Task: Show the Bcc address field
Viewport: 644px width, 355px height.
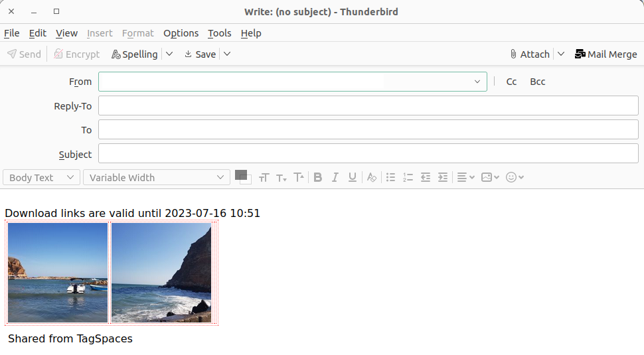Action: 538,82
